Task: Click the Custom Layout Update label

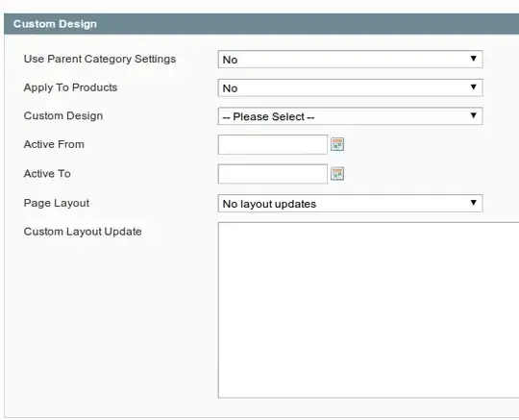Action: click(83, 232)
